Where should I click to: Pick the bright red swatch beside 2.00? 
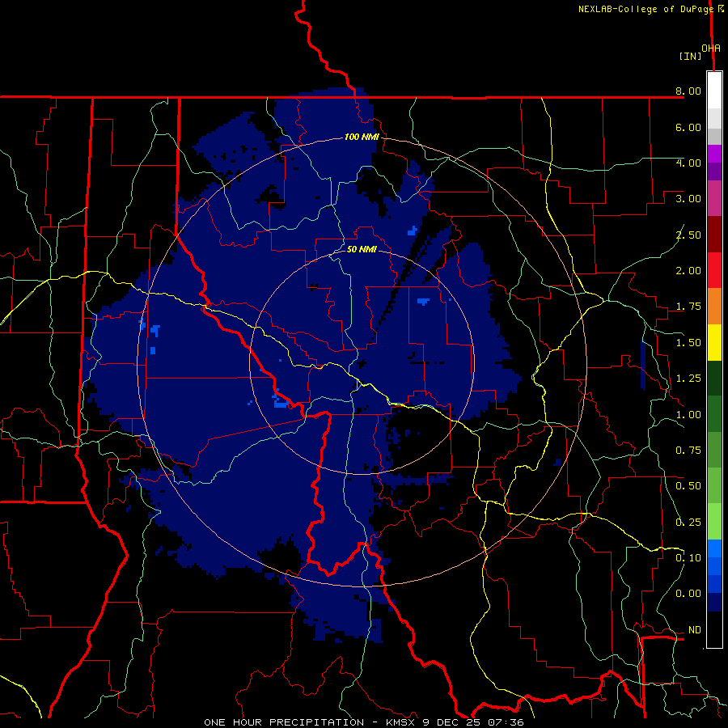click(714, 270)
